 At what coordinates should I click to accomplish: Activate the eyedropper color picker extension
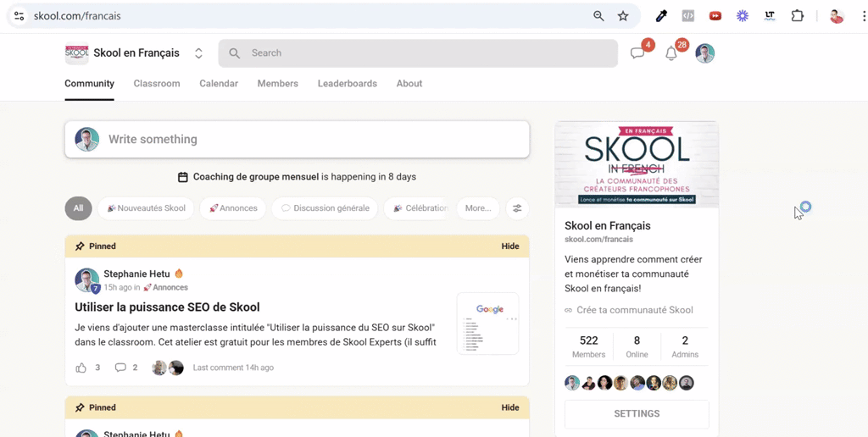click(661, 16)
